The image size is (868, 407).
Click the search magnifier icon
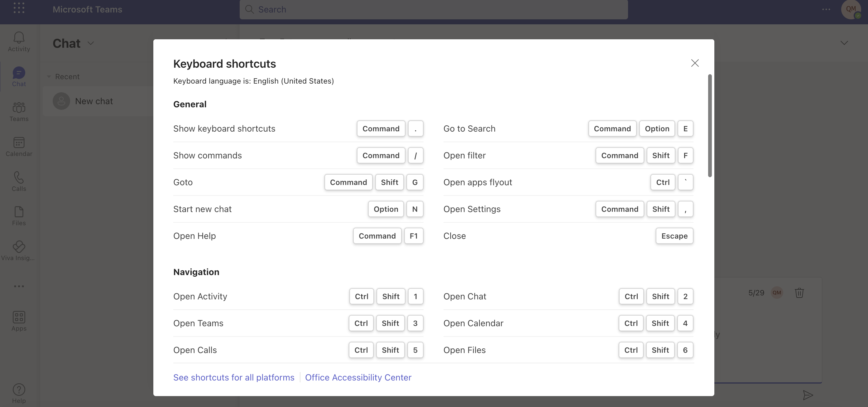pyautogui.click(x=250, y=9)
